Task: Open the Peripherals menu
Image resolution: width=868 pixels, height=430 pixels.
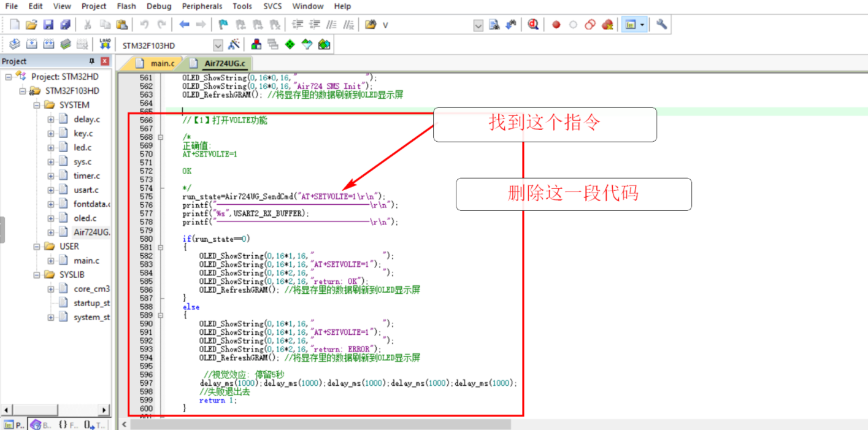Action: click(202, 6)
